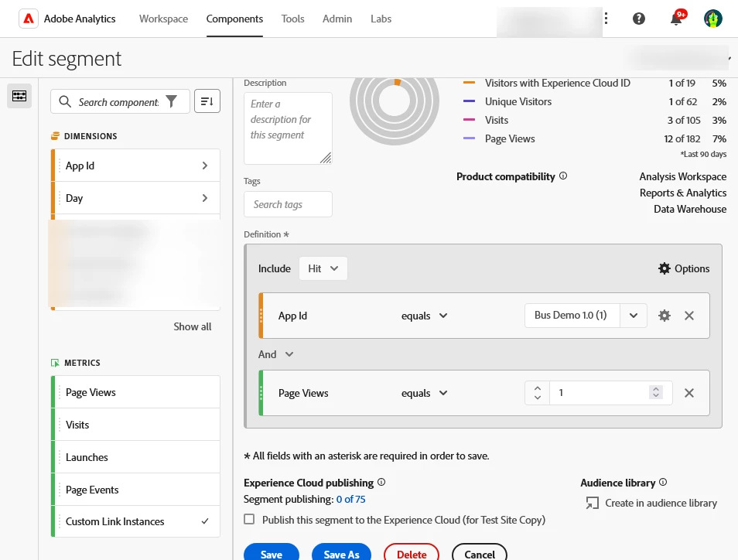
Task: Click the description textarea resize grip
Action: [326, 158]
